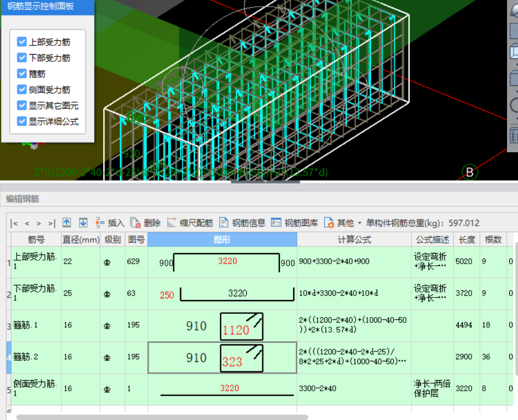Click 图号 column header
This screenshot has width=518, height=420.
point(136,239)
